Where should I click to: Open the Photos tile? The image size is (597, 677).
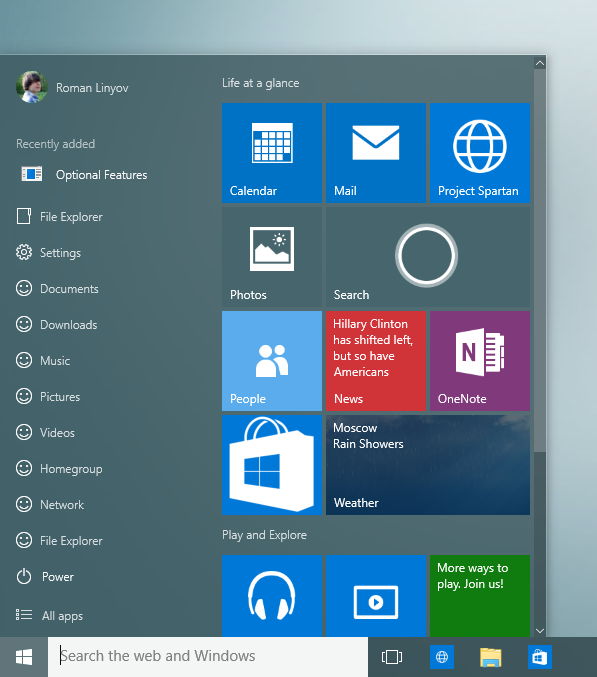pyautogui.click(x=272, y=257)
